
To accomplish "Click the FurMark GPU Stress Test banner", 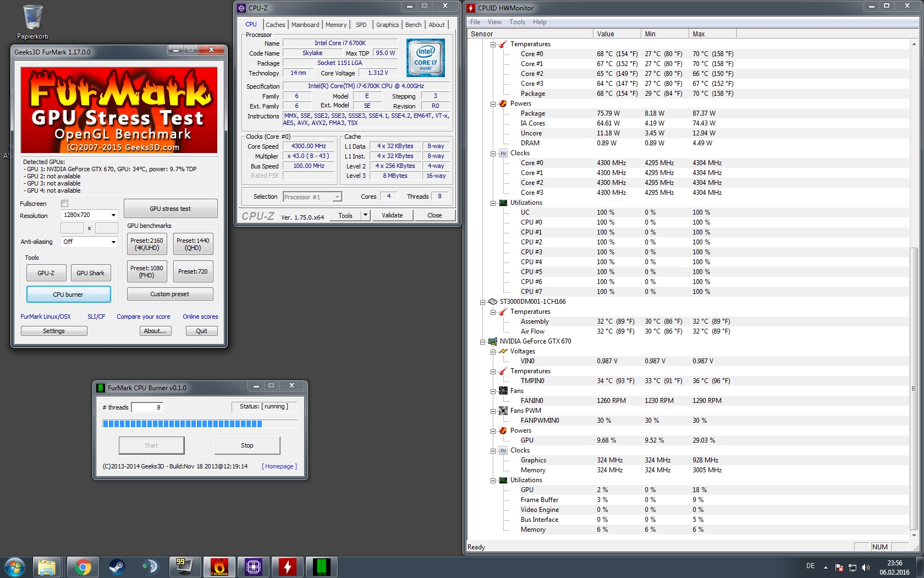I will 119,110.
